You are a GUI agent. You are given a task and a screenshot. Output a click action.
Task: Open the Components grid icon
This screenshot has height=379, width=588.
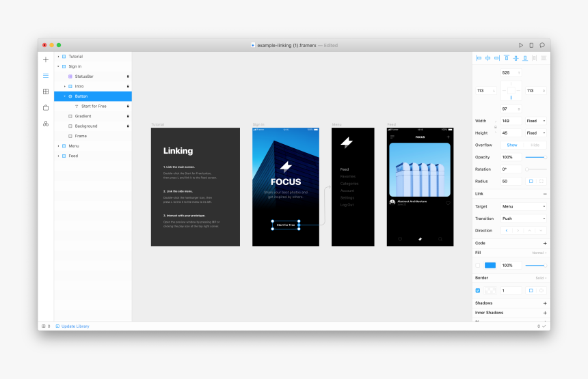[x=46, y=92]
